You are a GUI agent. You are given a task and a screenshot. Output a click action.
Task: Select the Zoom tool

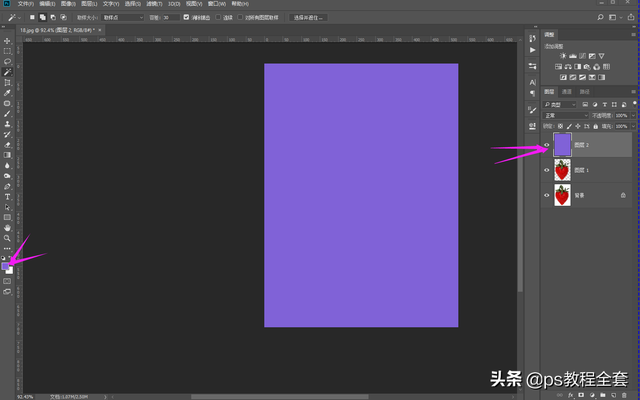tap(7, 238)
